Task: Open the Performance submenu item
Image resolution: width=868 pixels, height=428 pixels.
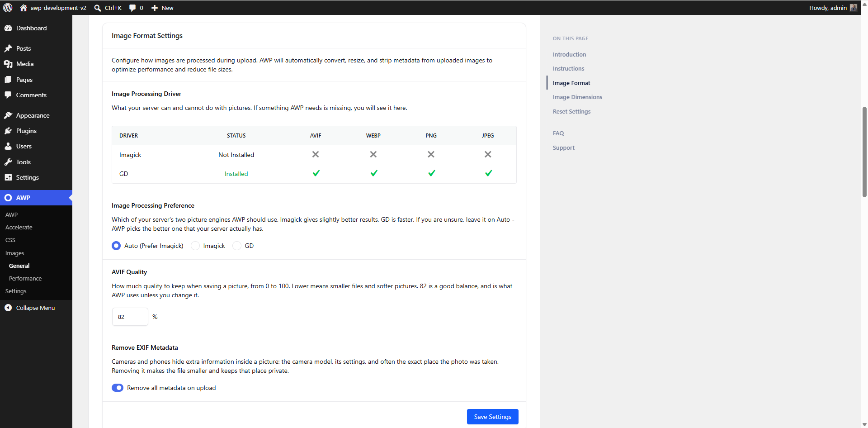Action: pos(25,278)
